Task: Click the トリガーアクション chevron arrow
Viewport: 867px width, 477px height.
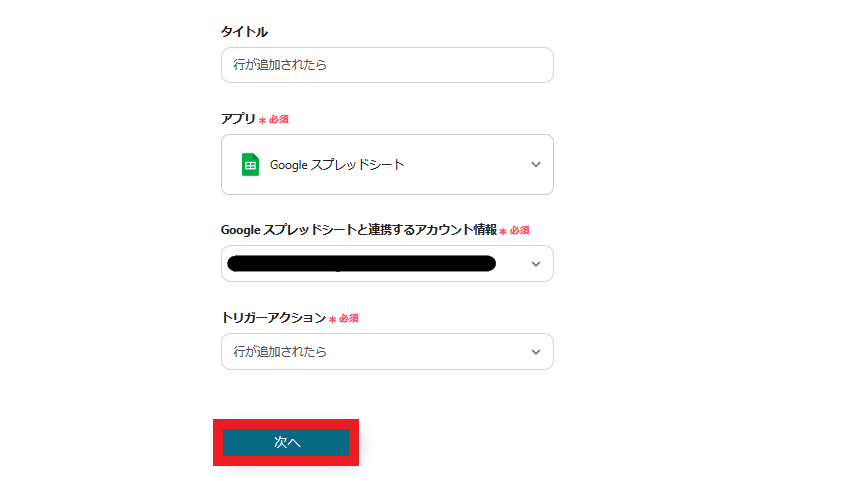Action: [x=536, y=352]
